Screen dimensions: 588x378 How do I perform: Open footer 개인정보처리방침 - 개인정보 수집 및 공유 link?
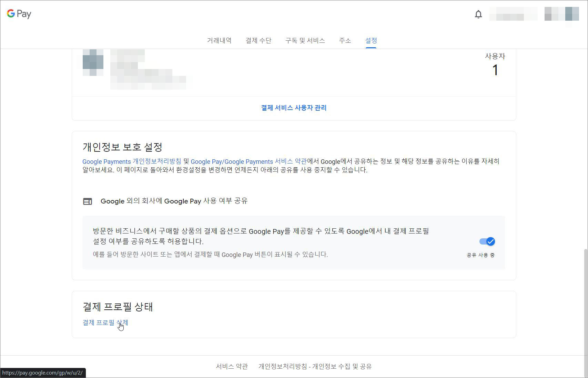point(315,366)
